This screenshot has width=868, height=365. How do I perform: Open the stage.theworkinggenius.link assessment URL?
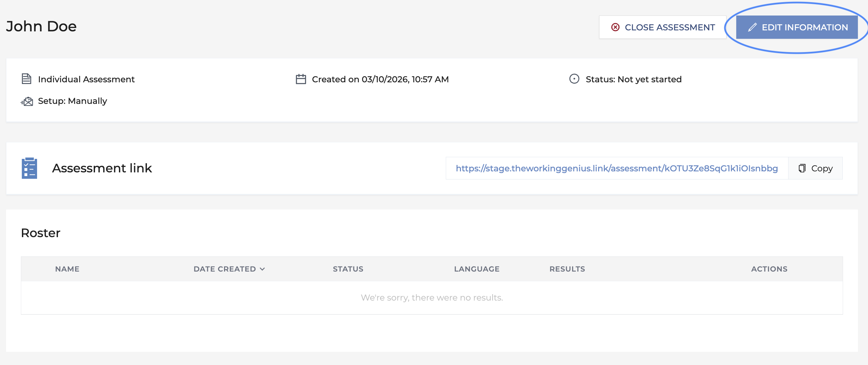617,168
